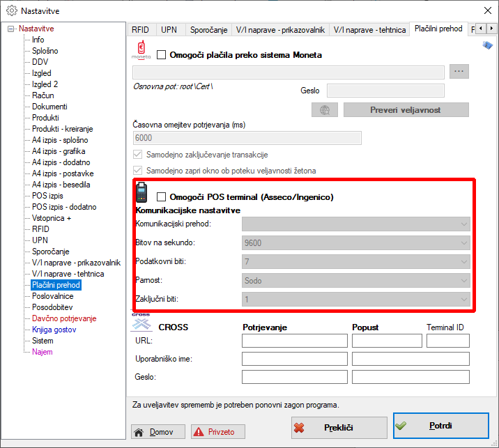Viewport: 499px width, 448px height.
Task: Click the CROSS logo icon
Action: (x=141, y=322)
